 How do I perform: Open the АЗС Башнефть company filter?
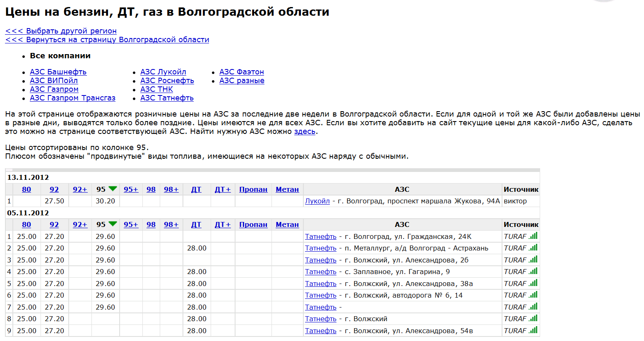click(58, 72)
